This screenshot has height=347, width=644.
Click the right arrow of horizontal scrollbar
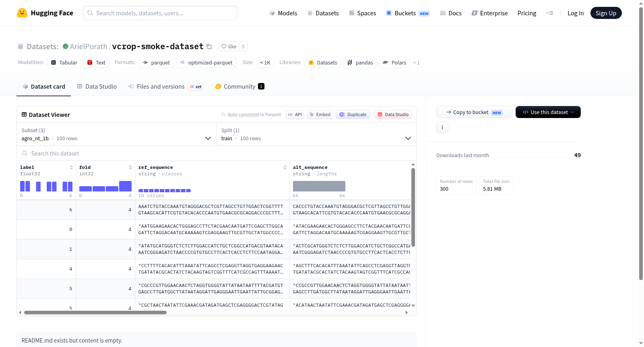pyautogui.click(x=407, y=312)
